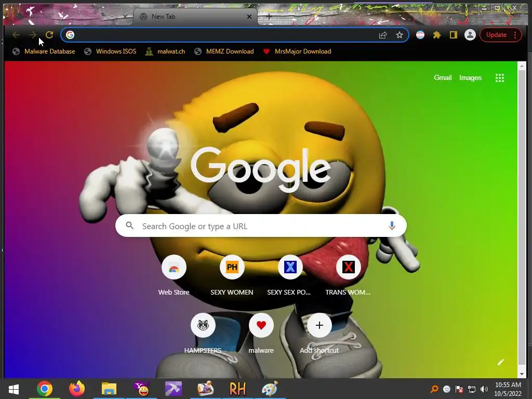
Task: Click the striped flag extension icon
Action: [x=420, y=35]
